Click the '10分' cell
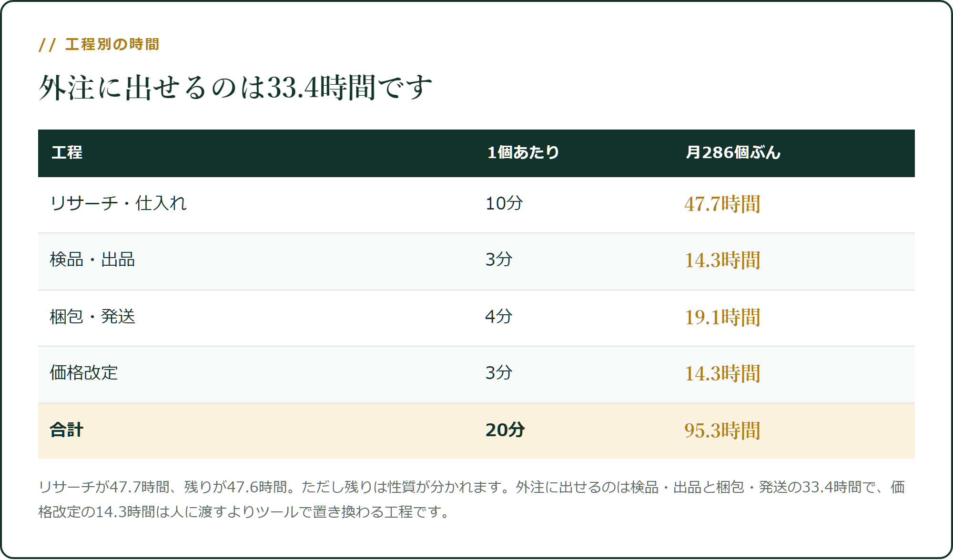Screen dimensions: 953x560 click(x=504, y=203)
